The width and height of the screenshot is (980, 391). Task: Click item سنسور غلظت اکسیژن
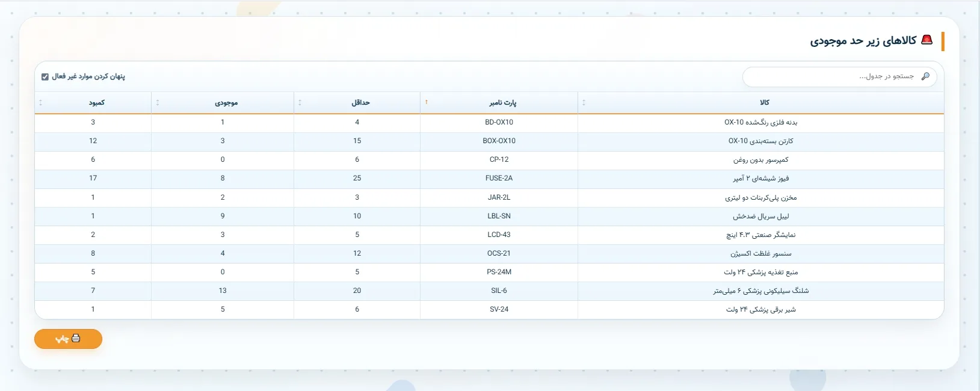760,253
